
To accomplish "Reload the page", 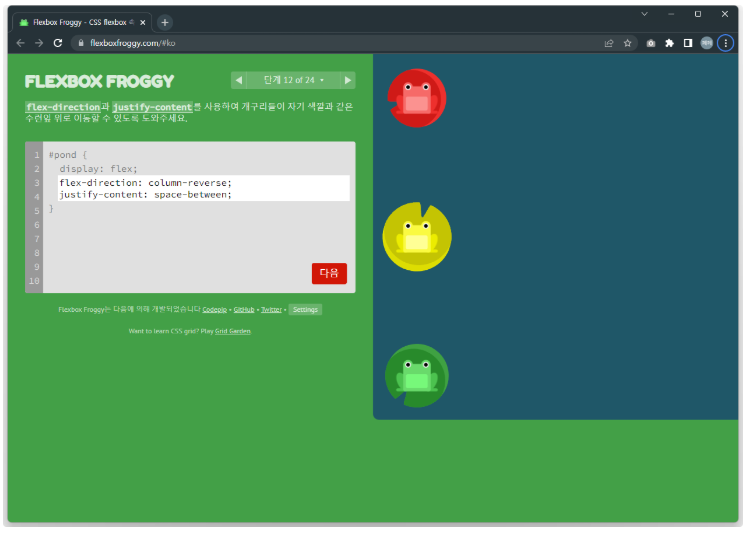I will click(x=58, y=43).
